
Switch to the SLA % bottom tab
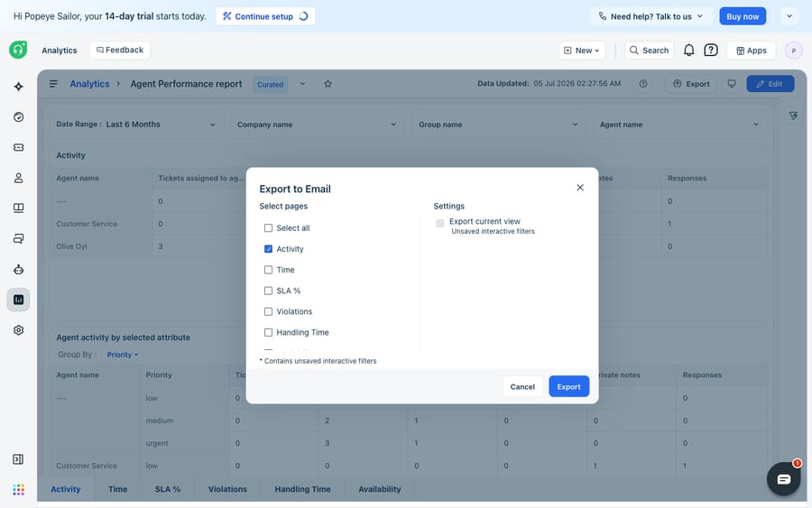point(168,489)
